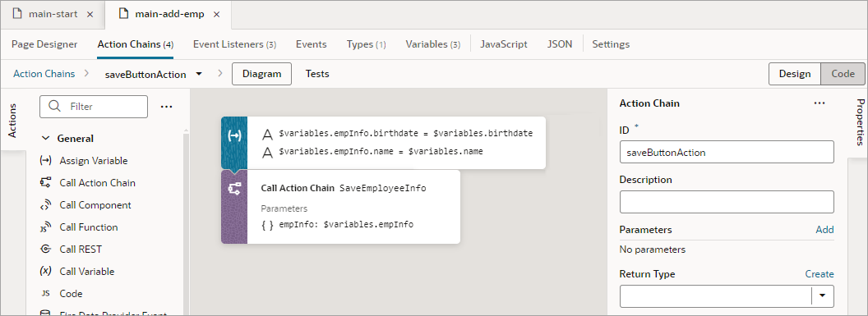Screen dimensions: 868x316
Task: Click the curly braces icon beside empInfo parameter
Action: click(267, 225)
